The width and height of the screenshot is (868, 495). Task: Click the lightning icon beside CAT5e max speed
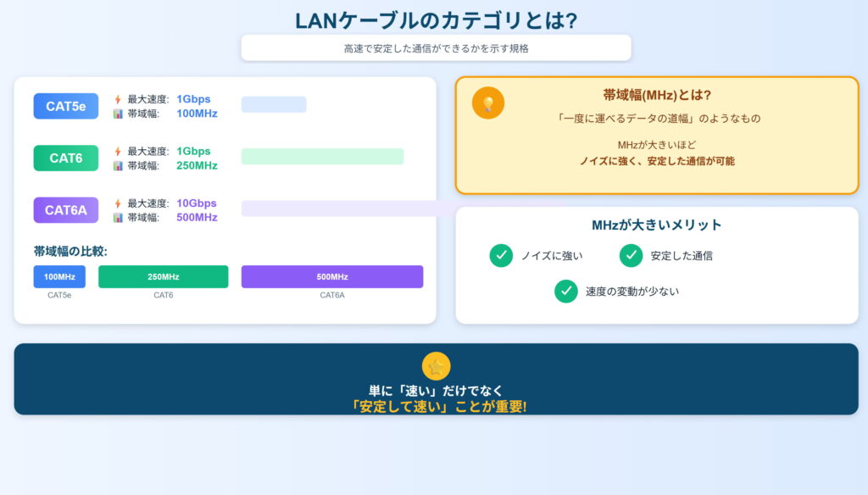pos(118,99)
